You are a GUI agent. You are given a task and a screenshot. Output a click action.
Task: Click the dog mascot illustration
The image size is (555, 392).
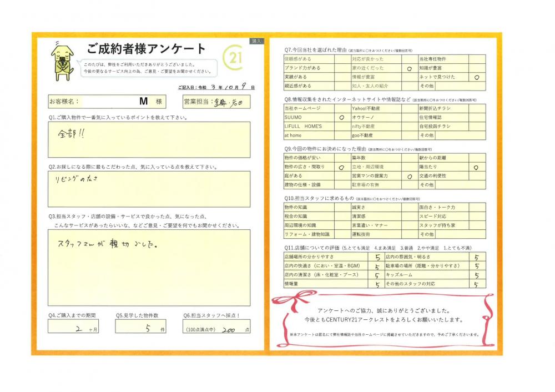pos(63,58)
